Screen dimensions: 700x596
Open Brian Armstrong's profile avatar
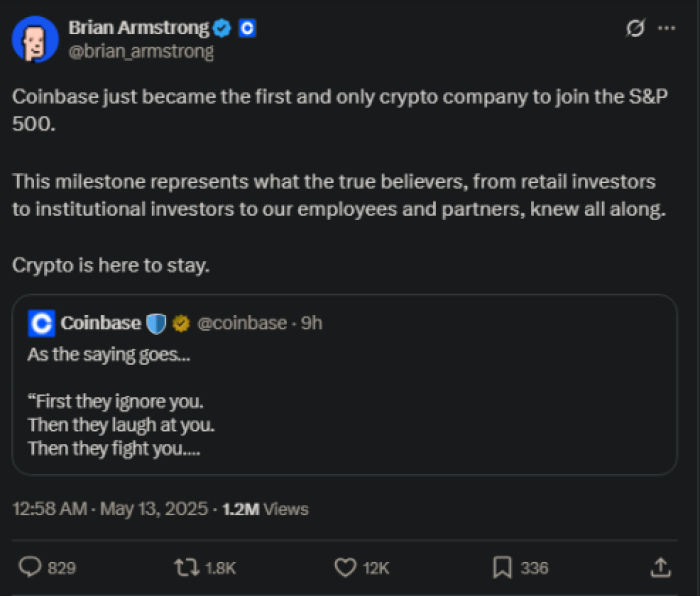click(x=35, y=39)
